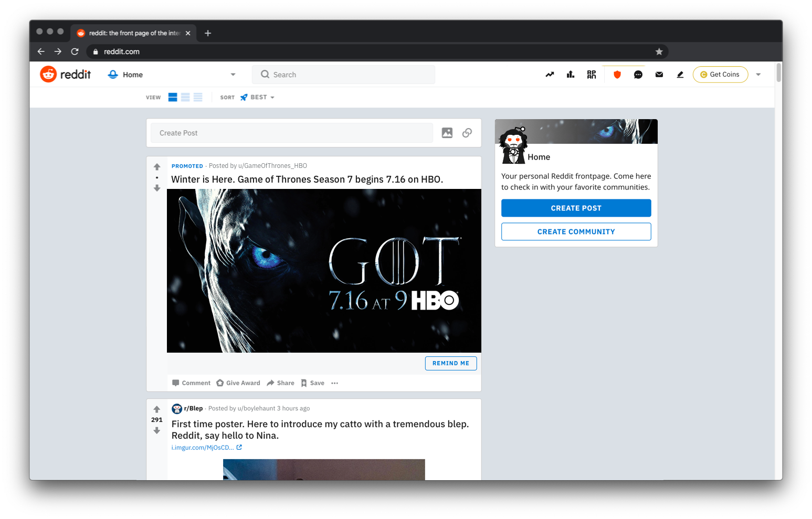The height and width of the screenshot is (519, 812).
Task: Open the r/Blep subreddit link
Action: tap(193, 408)
